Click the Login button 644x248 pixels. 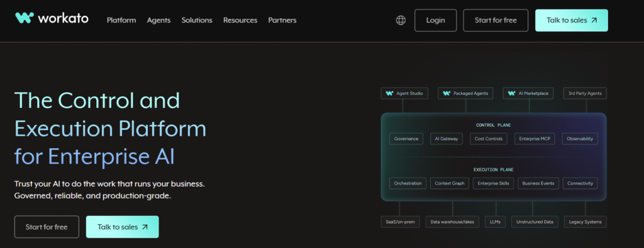(x=435, y=21)
